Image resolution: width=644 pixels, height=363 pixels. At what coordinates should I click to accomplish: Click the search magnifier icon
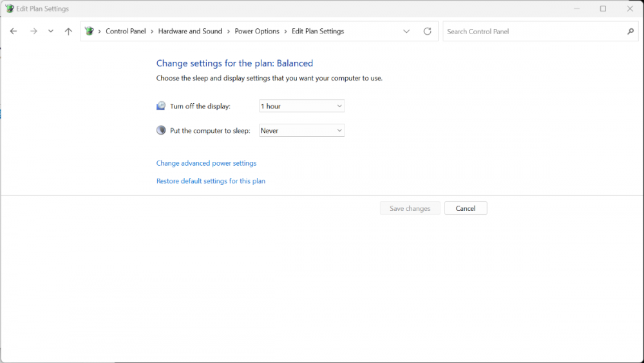630,31
